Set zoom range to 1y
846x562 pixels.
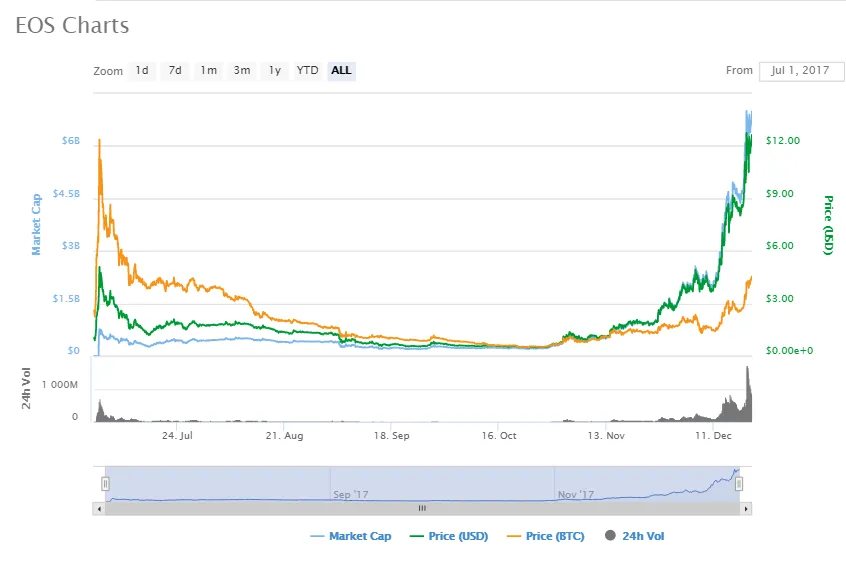tap(275, 71)
